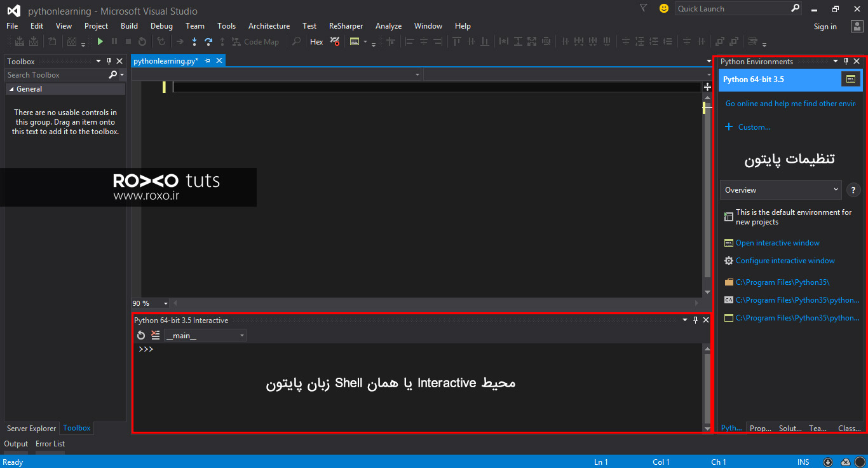868x468 pixels.
Task: Open the Tools menu
Action: [x=226, y=26]
